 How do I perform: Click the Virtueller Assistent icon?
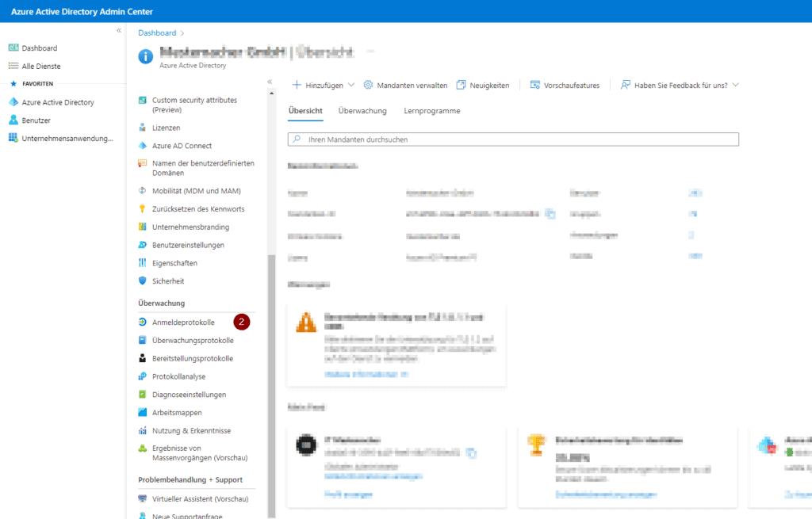[x=143, y=498]
